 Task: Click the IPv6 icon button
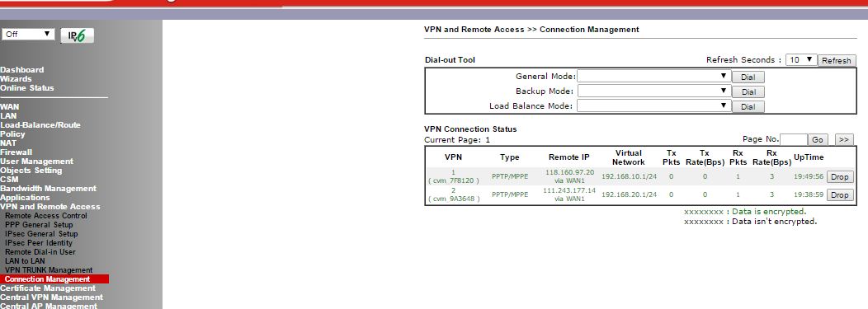coord(77,35)
